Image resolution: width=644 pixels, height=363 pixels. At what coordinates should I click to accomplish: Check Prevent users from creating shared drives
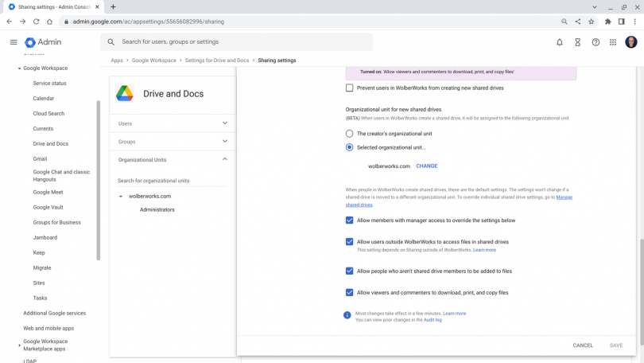click(349, 88)
